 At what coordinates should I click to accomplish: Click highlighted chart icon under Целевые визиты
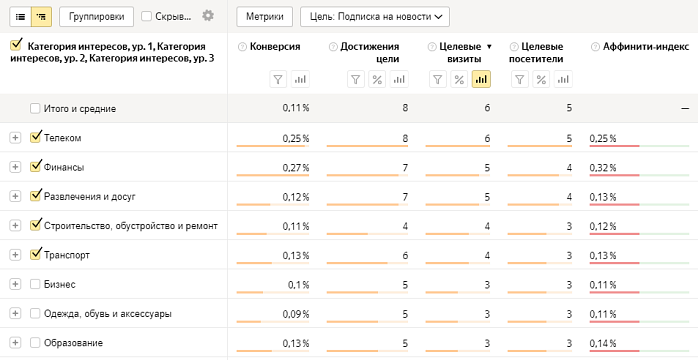click(x=481, y=80)
